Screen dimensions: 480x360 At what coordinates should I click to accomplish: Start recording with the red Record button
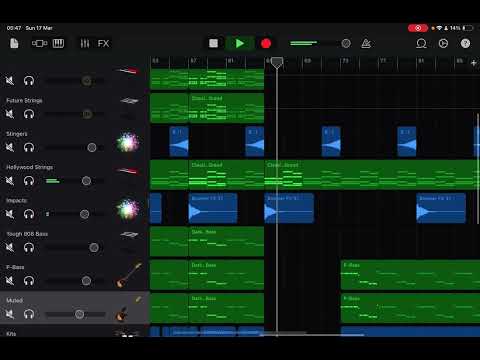click(266, 43)
